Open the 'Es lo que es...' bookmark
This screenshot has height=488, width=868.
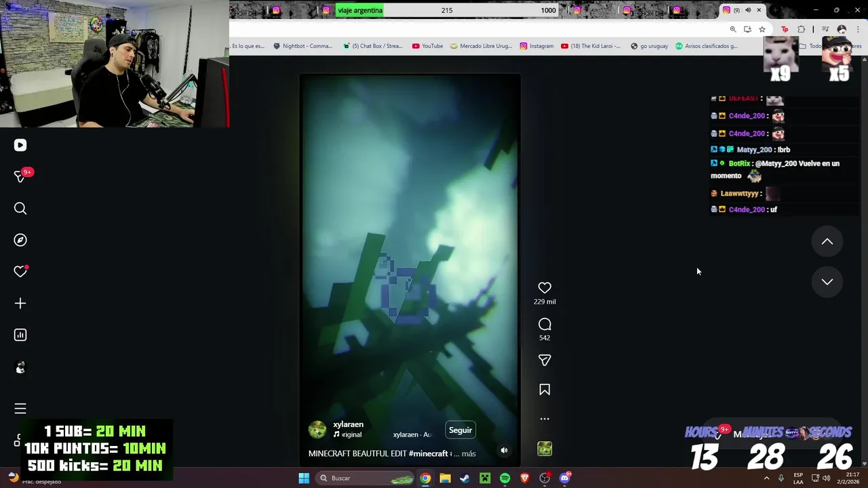coord(248,46)
